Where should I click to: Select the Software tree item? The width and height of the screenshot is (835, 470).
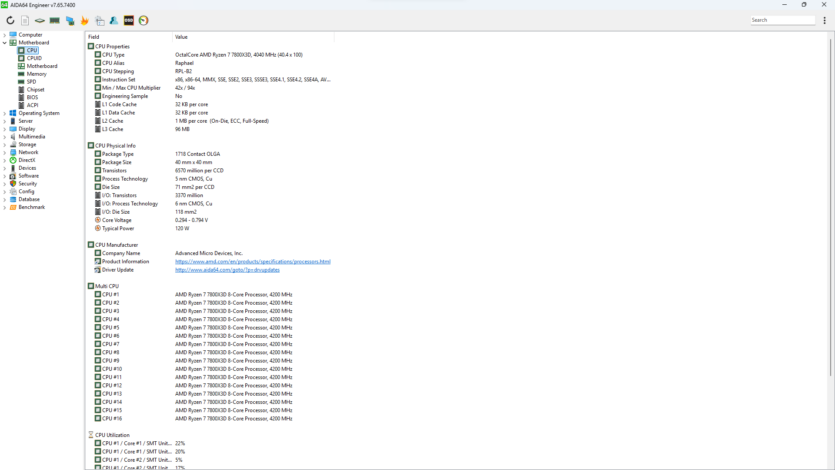(x=29, y=176)
